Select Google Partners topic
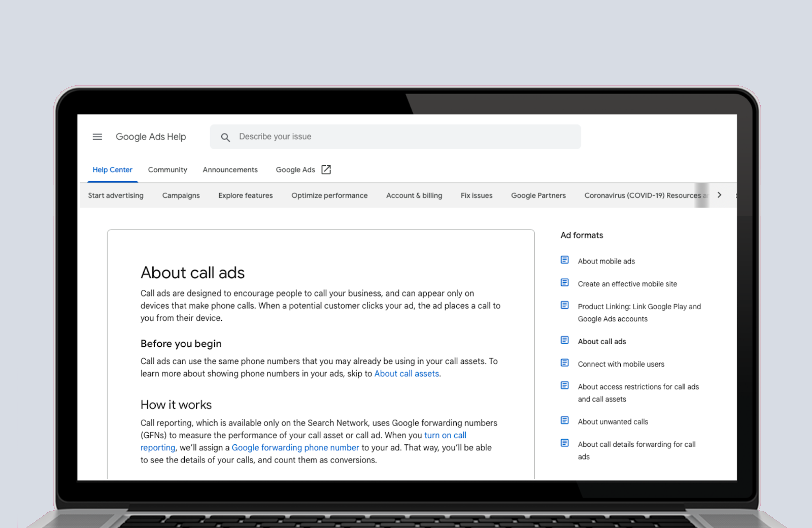Image resolution: width=812 pixels, height=528 pixels. (x=538, y=195)
